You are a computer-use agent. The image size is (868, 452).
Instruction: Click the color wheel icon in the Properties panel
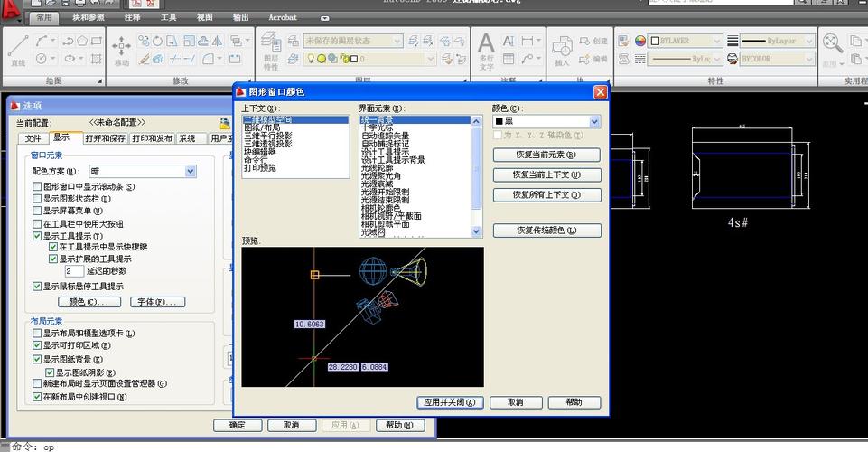[x=640, y=41]
